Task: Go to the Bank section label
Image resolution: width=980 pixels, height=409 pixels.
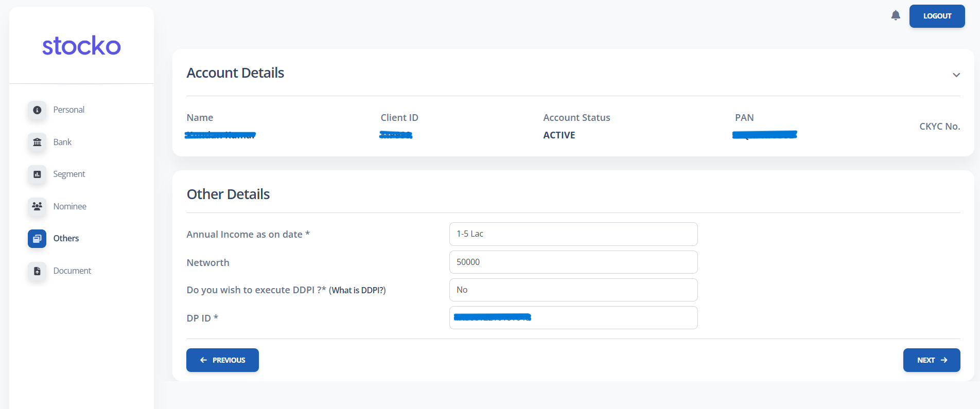Action: [x=62, y=142]
